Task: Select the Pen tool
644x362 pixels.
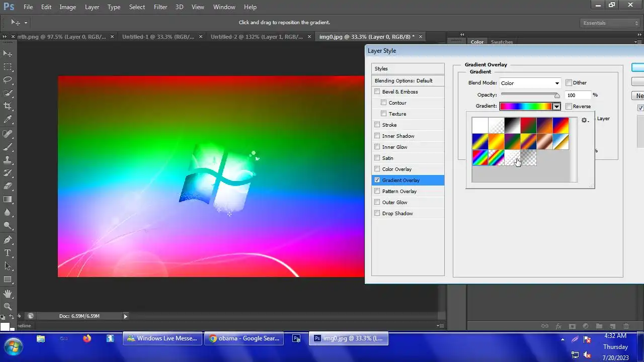Action: pyautogui.click(x=8, y=240)
